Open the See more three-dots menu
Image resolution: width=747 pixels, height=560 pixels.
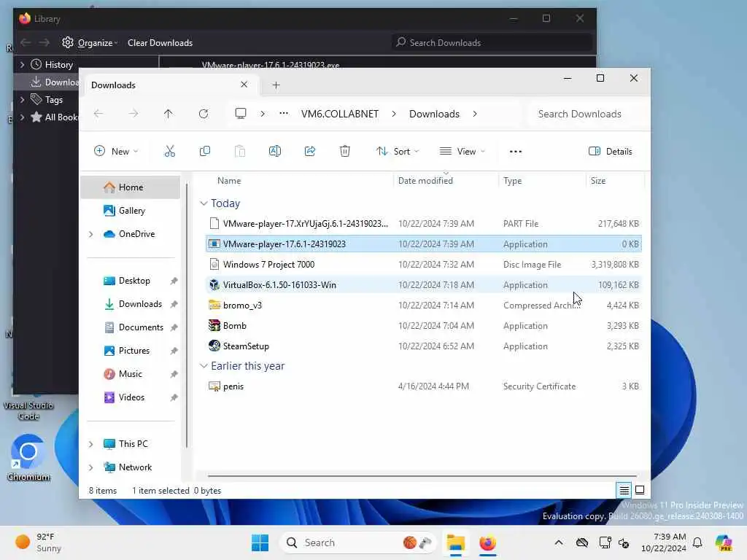click(516, 152)
